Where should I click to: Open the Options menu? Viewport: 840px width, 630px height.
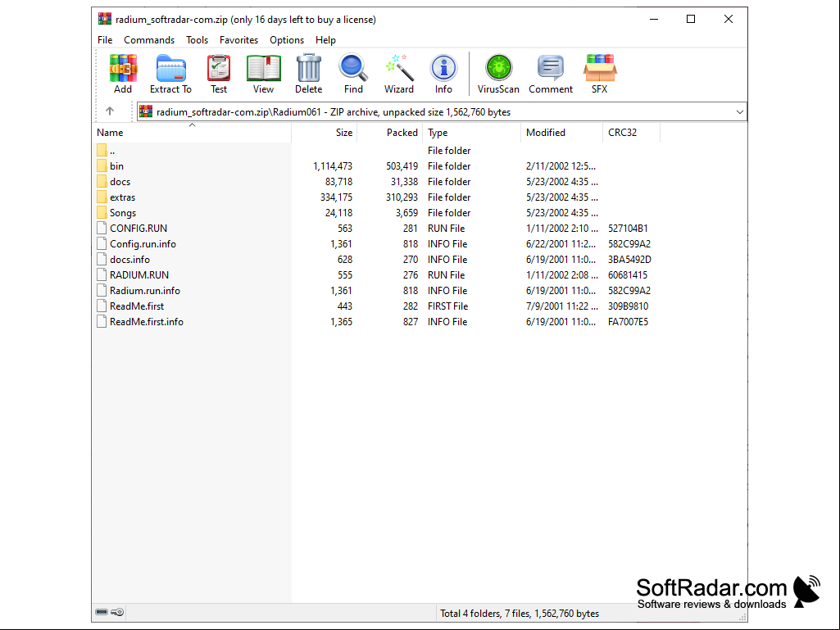point(287,40)
